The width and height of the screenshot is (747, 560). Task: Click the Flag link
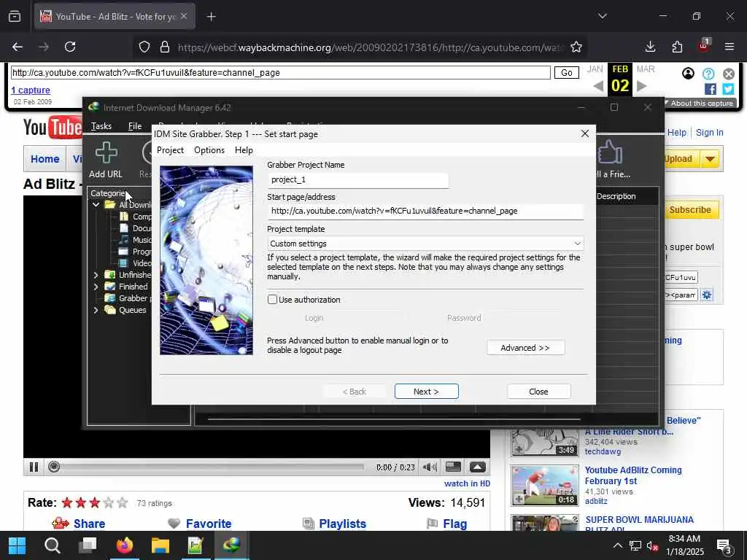[x=455, y=524]
